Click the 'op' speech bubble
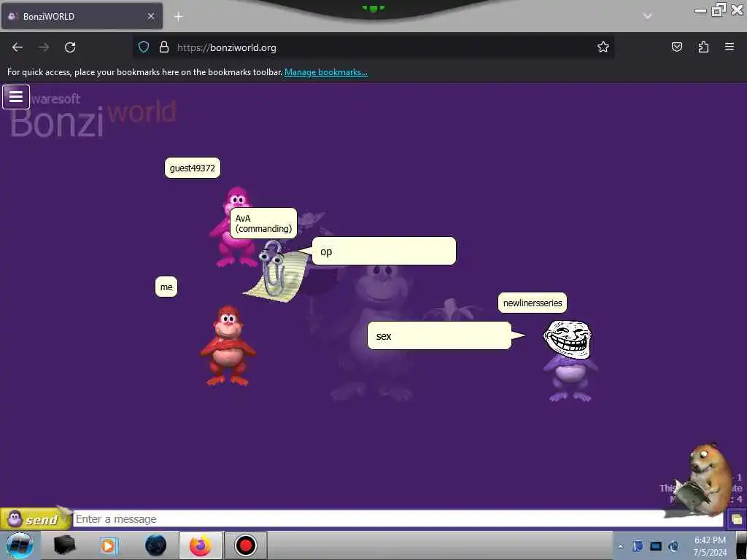Image resolution: width=747 pixels, height=560 pixels. coord(384,251)
